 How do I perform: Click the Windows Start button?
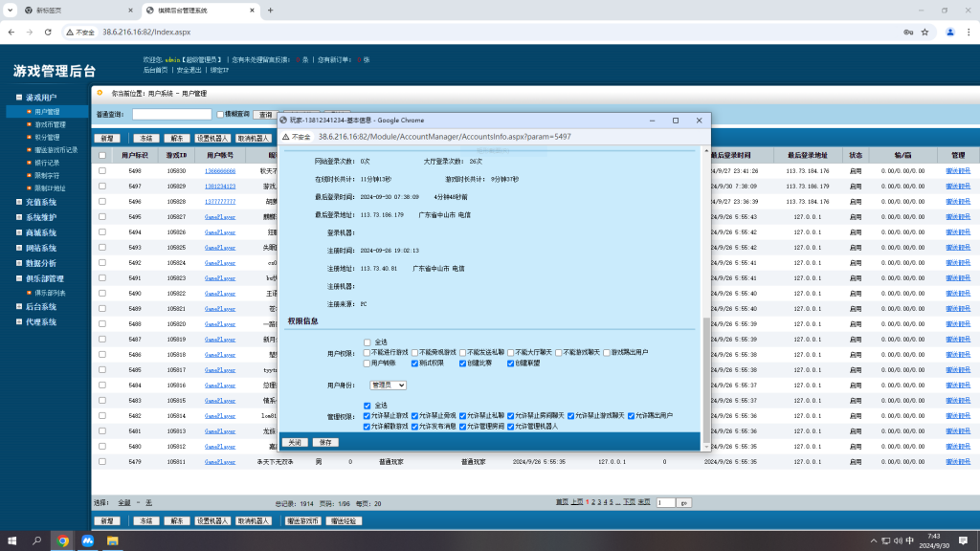click(12, 540)
